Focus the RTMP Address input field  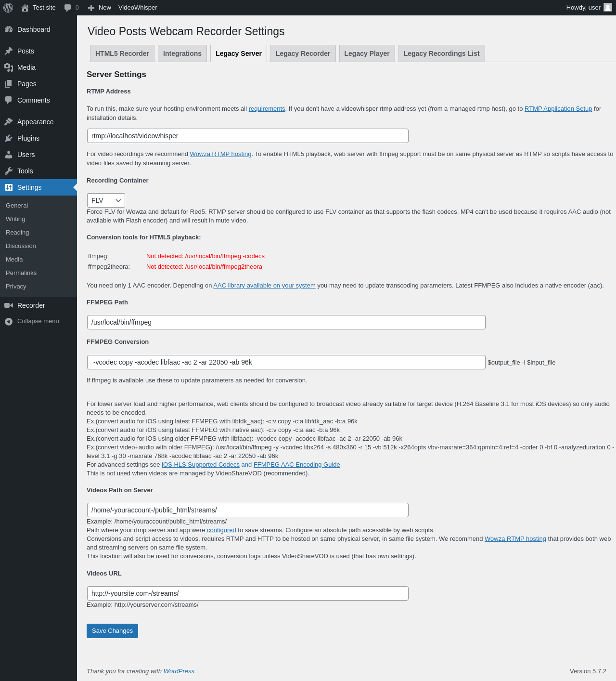click(x=247, y=136)
